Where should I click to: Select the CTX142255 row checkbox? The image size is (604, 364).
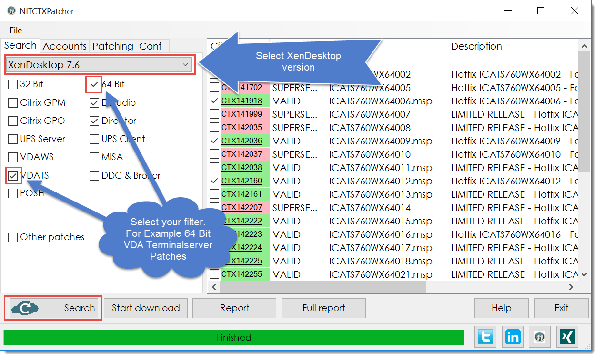[x=214, y=274]
